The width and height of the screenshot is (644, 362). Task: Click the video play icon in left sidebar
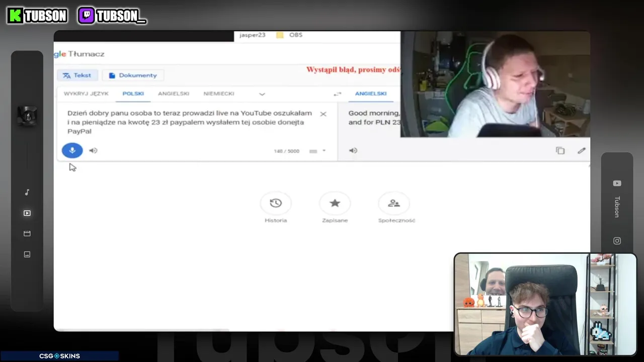pyautogui.click(x=27, y=213)
